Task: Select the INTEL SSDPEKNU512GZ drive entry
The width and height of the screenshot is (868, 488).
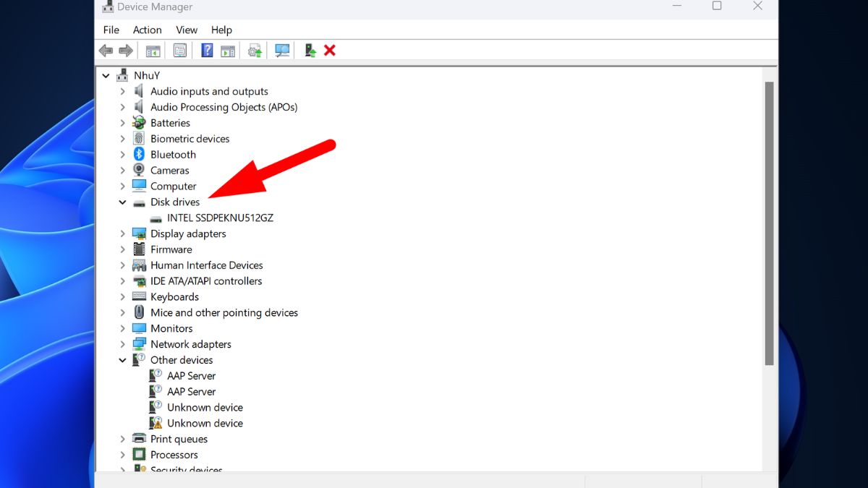Action: coord(220,218)
